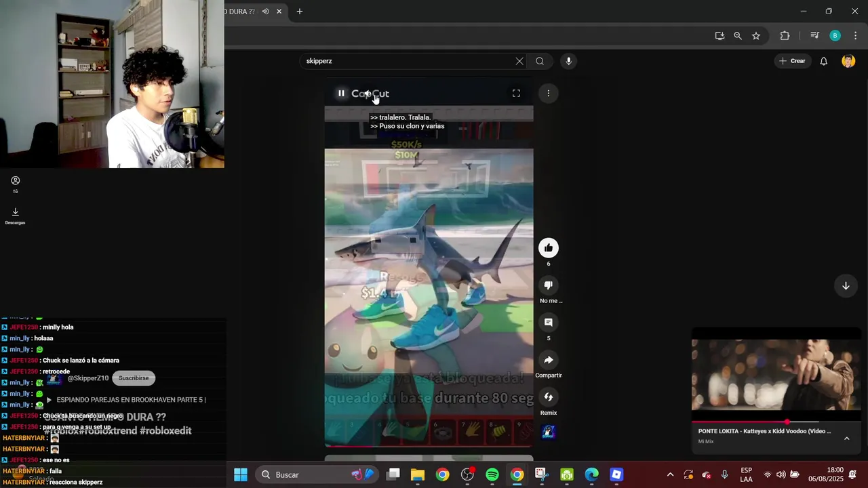Viewport: 868px width, 488px height.
Task: Enter fullscreen for the Short
Action: tap(516, 94)
